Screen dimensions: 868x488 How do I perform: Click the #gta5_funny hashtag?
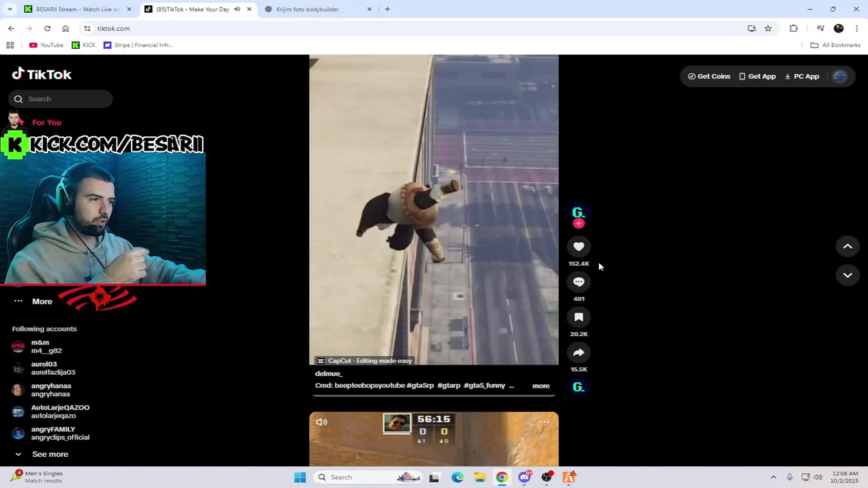(x=484, y=386)
